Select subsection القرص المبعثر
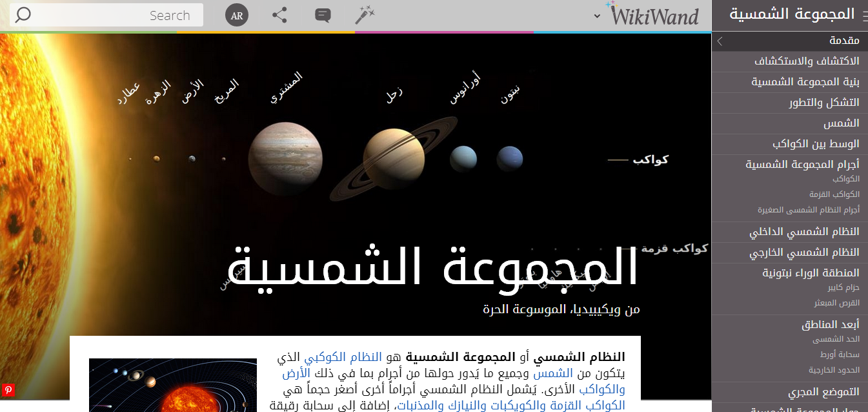 tap(836, 303)
